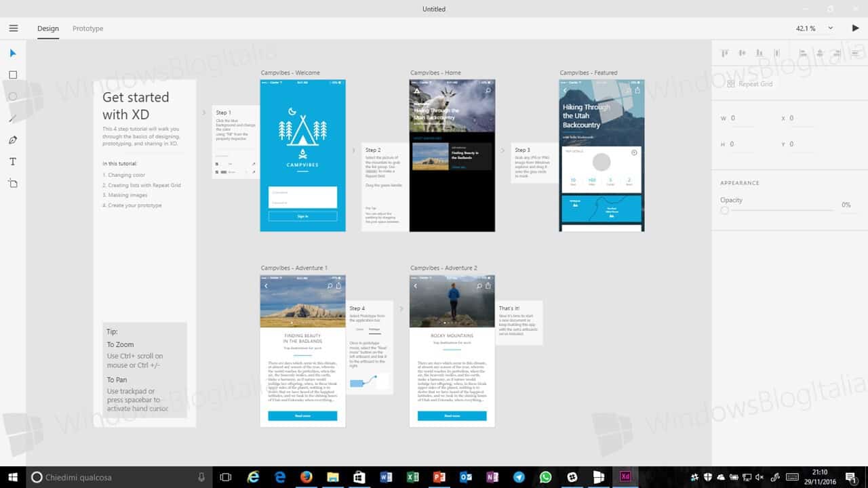Open Telegram from the taskbar
This screenshot has width=868, height=488.
point(519,477)
